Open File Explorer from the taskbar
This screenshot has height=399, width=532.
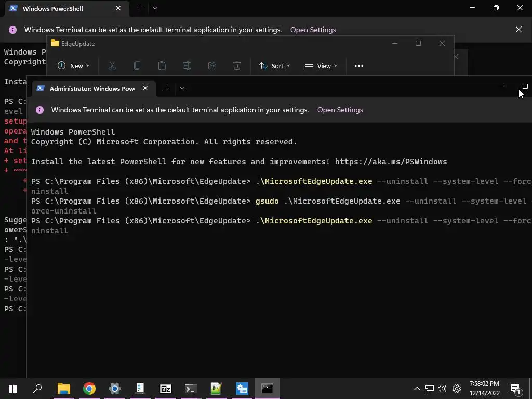pyautogui.click(x=63, y=389)
